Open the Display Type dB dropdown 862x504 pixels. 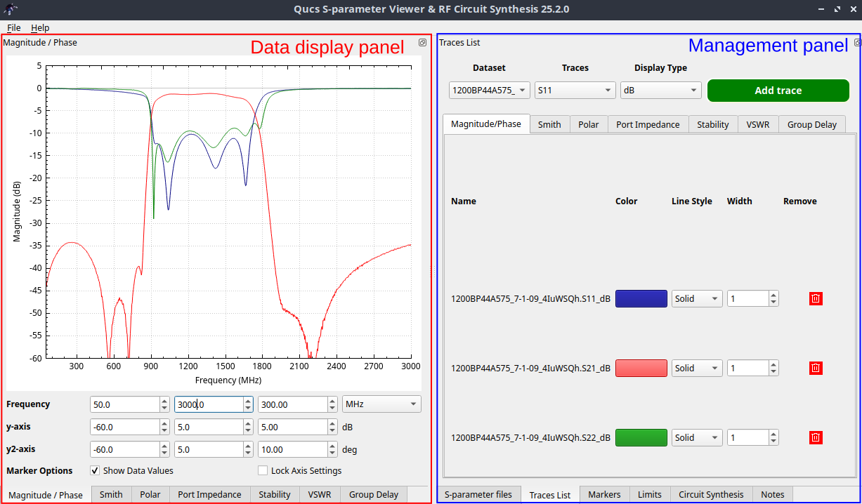point(660,90)
